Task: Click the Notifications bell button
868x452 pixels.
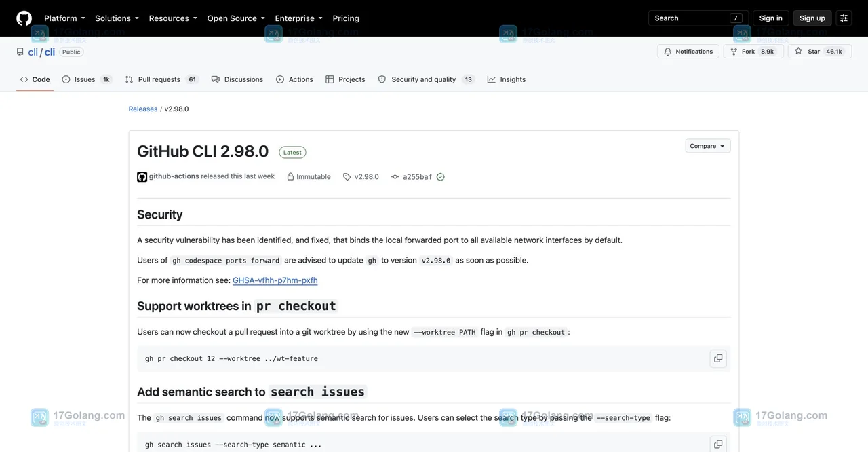Action: click(x=688, y=52)
